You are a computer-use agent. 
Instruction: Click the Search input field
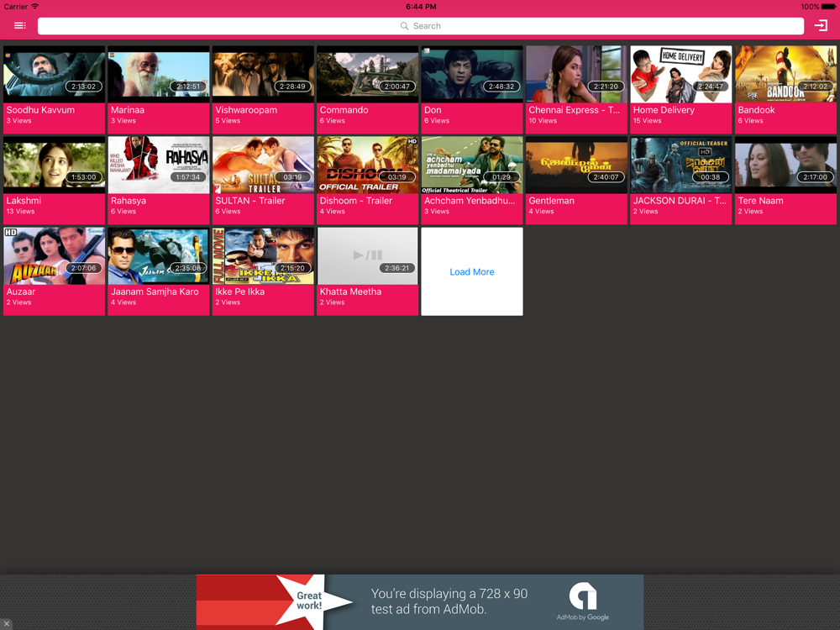[x=421, y=26]
